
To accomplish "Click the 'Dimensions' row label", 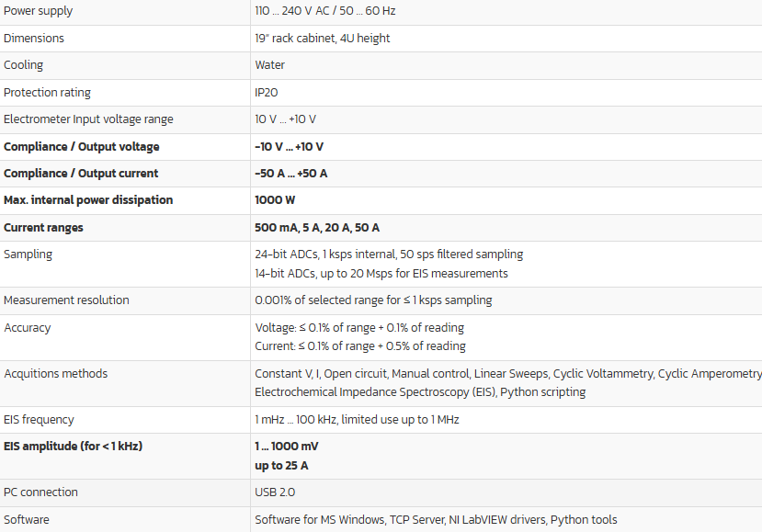I will [33, 38].
